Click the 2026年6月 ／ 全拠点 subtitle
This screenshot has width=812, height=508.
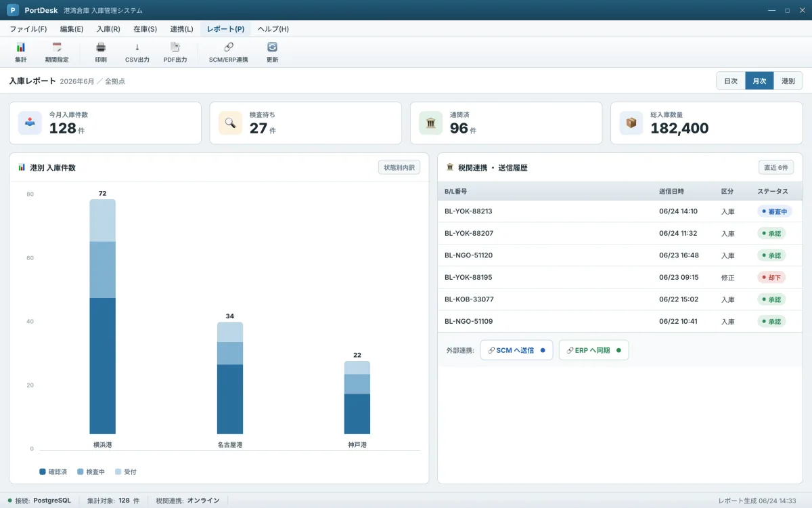[92, 81]
